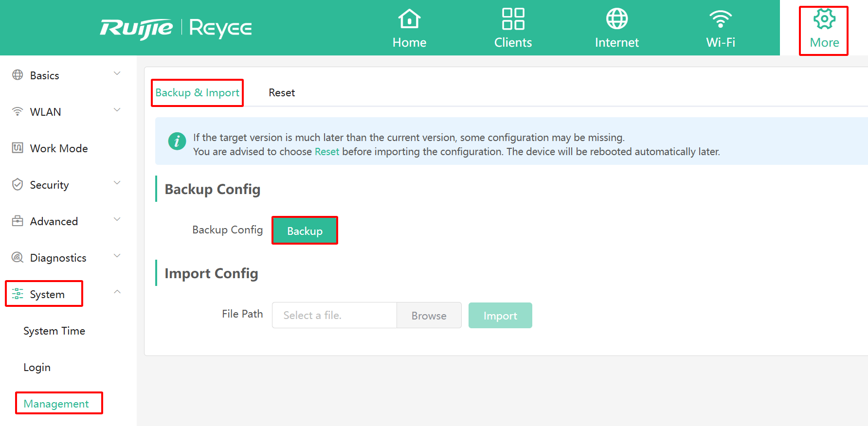The width and height of the screenshot is (868, 426).
Task: Switch to the Reset tab
Action: pos(282,92)
